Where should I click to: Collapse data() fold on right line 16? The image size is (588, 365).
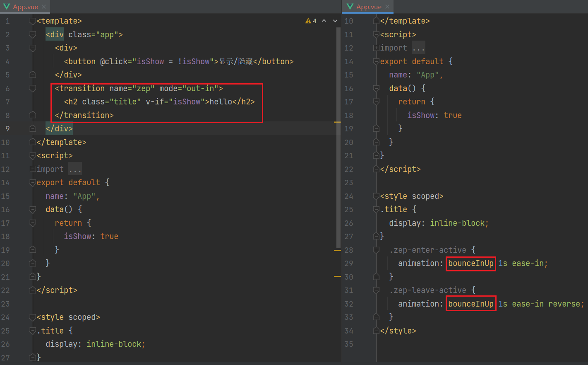click(x=376, y=88)
